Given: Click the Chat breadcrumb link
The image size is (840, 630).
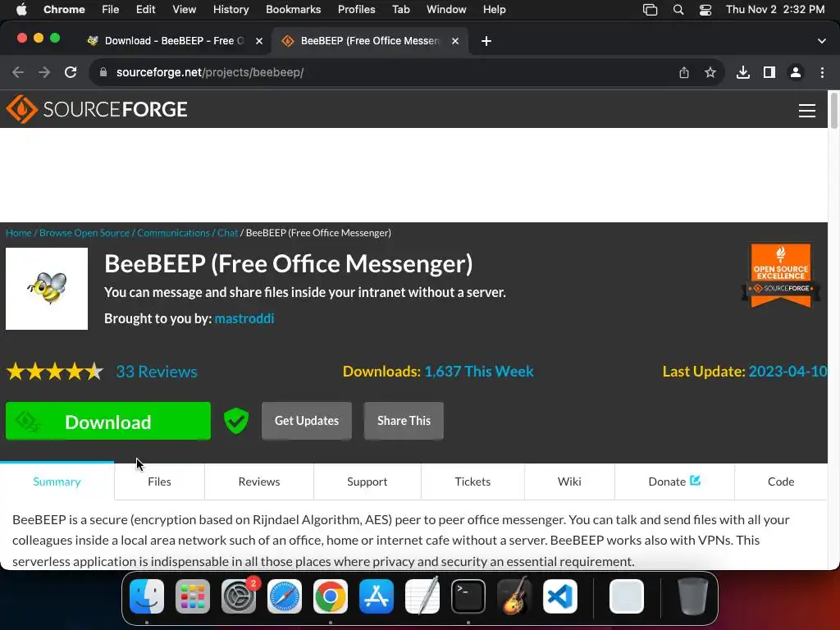Looking at the screenshot, I should tap(228, 233).
